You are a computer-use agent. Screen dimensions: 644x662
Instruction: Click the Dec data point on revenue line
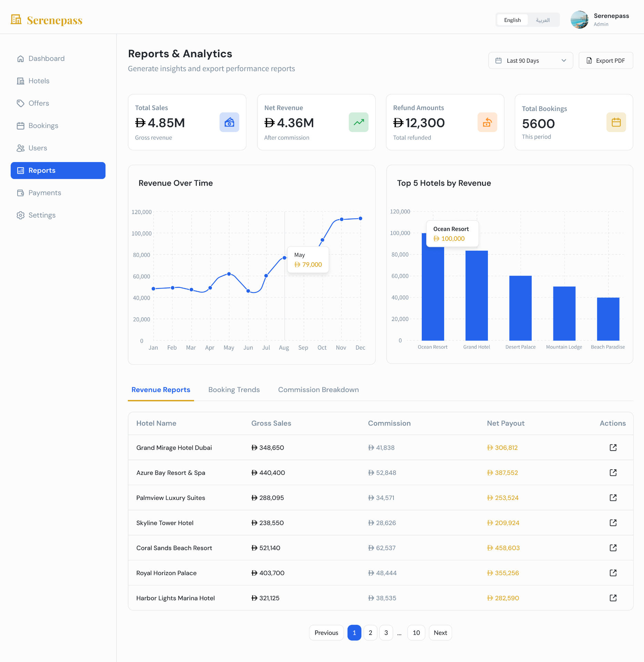point(360,219)
